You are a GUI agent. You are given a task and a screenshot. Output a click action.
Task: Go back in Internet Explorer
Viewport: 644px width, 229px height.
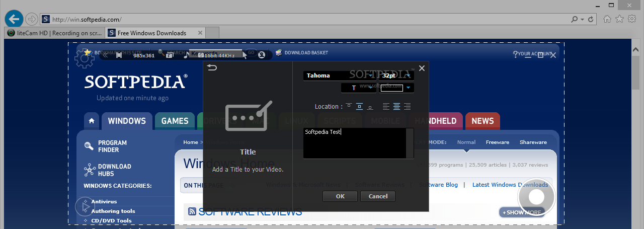[x=14, y=19]
